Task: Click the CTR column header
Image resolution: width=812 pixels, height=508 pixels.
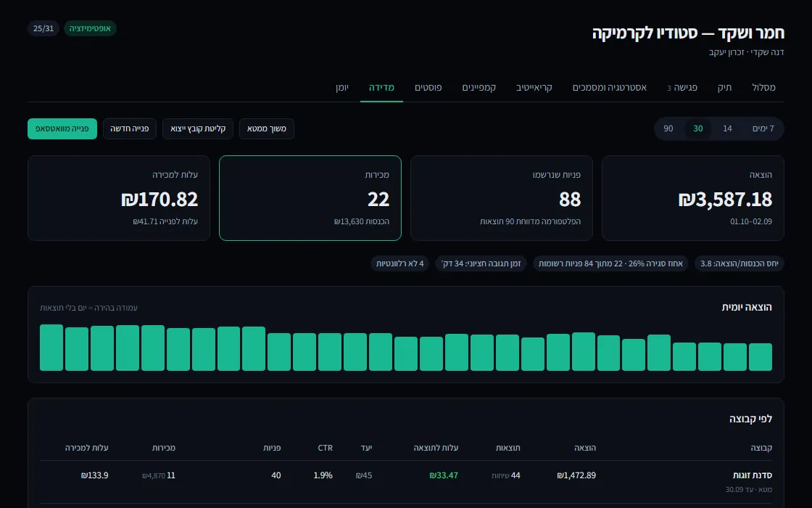Action: 326,448
